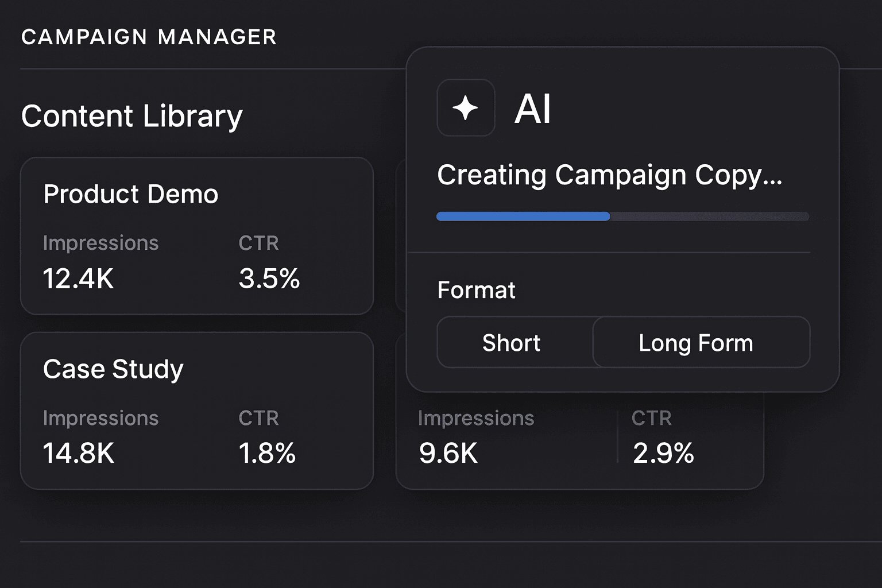Select the Short format option
This screenshot has width=882, height=588.
(511, 343)
